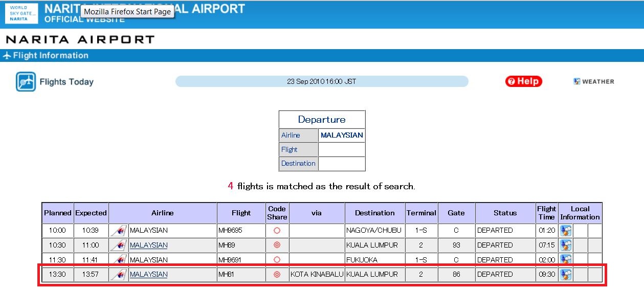The height and width of the screenshot is (289, 644).
Task: Click the local information icon for MH9695
Action: point(566,231)
